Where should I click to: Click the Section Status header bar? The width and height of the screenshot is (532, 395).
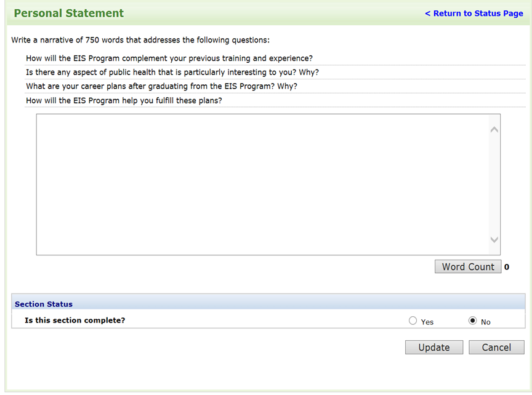coord(268,304)
